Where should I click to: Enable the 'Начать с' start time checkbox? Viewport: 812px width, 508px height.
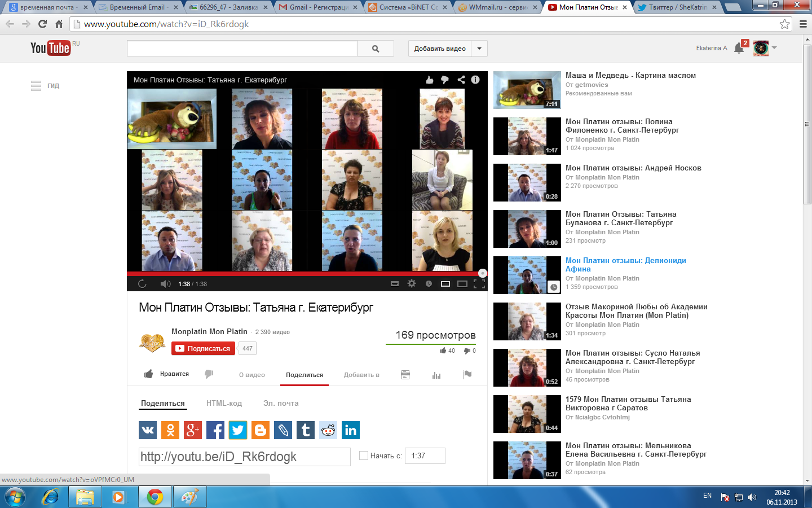364,456
